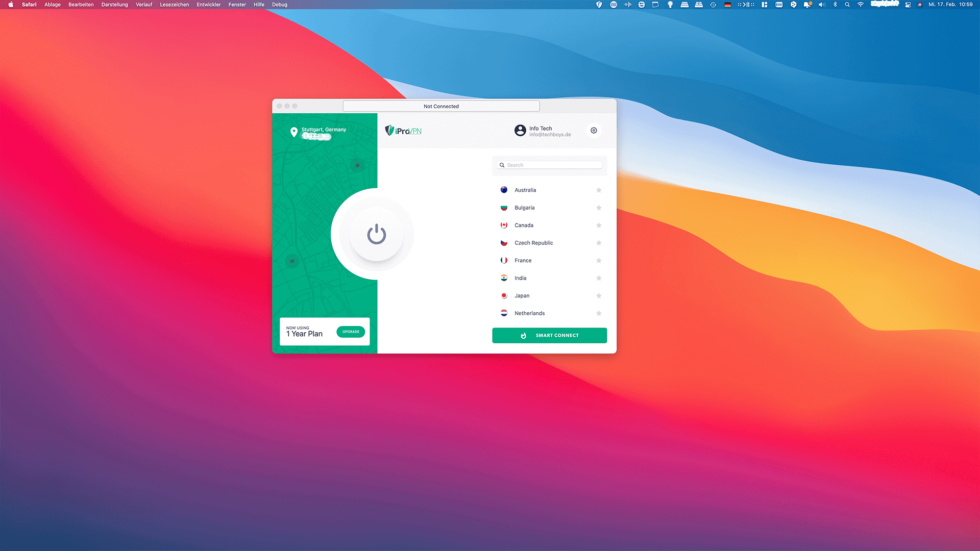980x551 pixels.
Task: Click the search magnifier icon
Action: pos(502,165)
